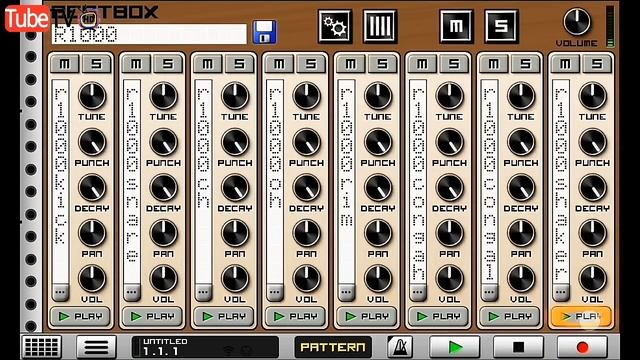Solo the r1000snare channel
This screenshot has width=640, height=360.
[x=168, y=64]
